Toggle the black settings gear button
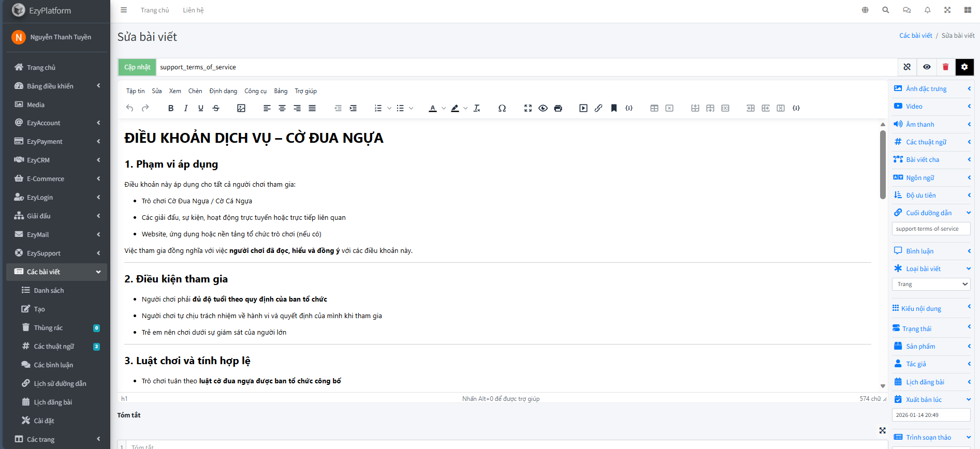Screen dimensions: 980x449 (964, 67)
